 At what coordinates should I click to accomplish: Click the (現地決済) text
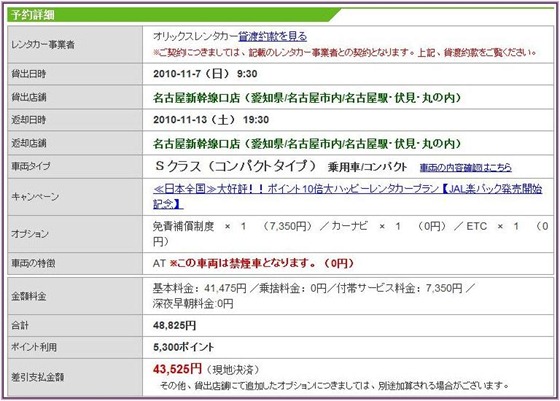233,369
